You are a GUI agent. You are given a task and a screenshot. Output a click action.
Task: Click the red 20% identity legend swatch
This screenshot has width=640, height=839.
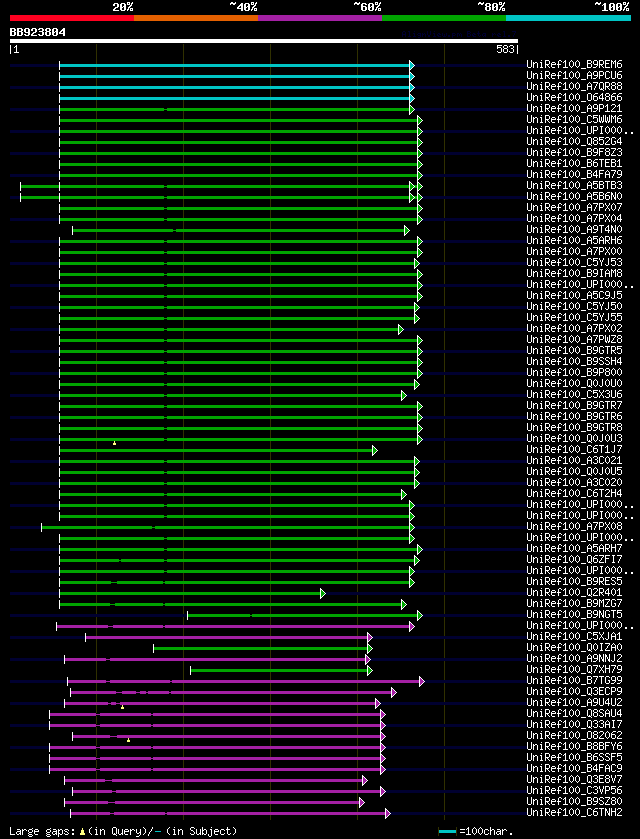(72, 18)
